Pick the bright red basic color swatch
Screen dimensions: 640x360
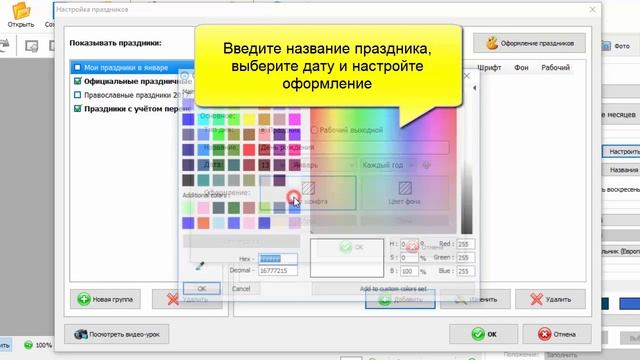249,149
